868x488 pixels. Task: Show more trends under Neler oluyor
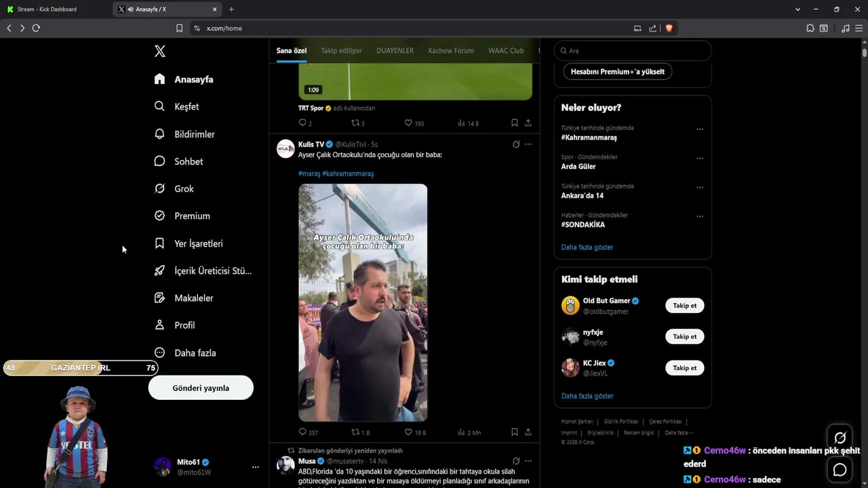click(x=587, y=247)
